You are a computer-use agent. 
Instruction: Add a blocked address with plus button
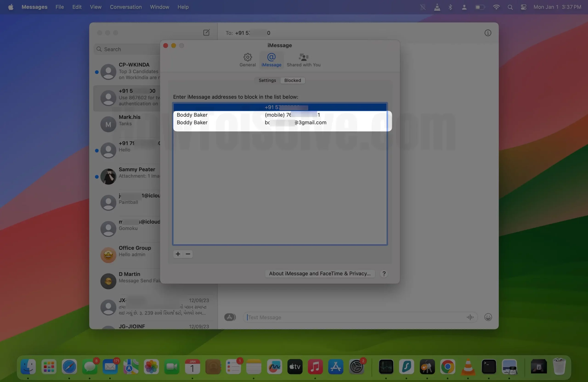point(178,254)
